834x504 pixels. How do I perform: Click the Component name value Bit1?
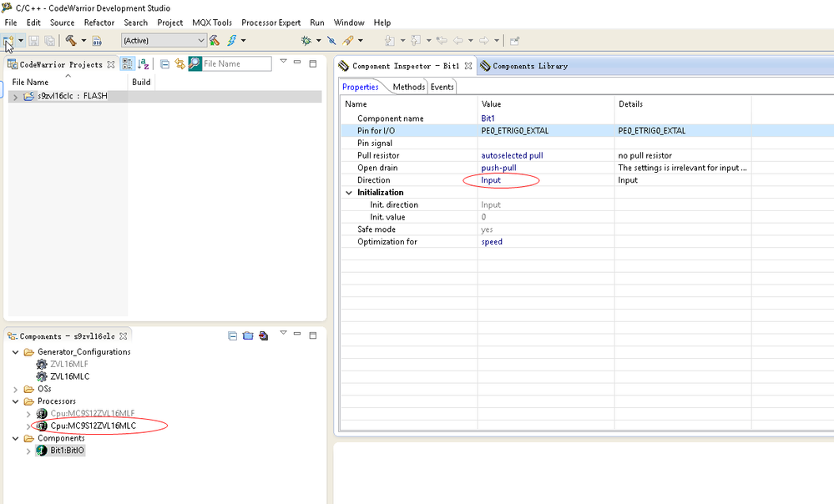pos(488,118)
